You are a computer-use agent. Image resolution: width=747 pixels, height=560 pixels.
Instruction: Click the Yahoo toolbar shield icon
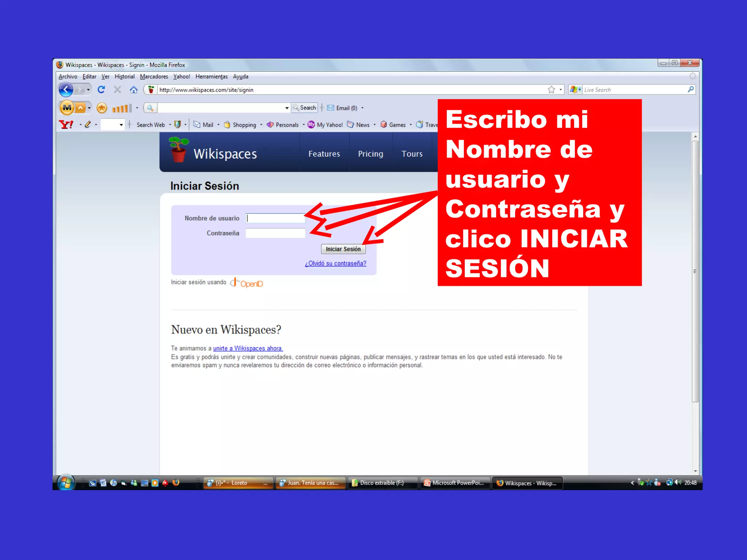pyautogui.click(x=178, y=125)
